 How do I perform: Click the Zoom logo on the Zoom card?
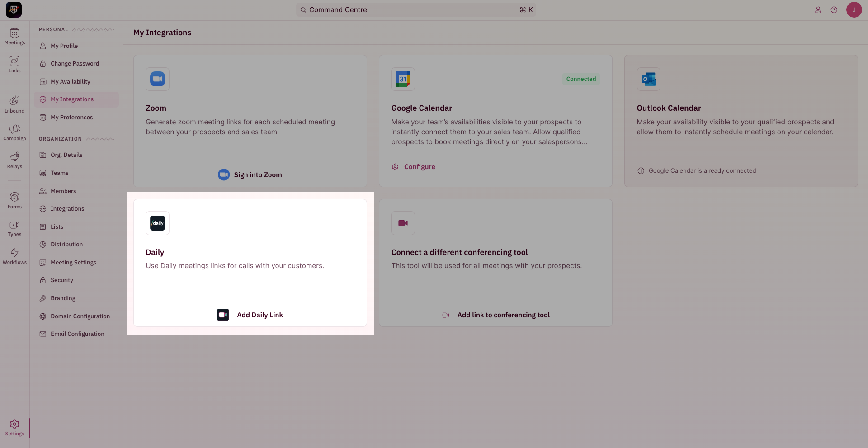click(x=157, y=79)
